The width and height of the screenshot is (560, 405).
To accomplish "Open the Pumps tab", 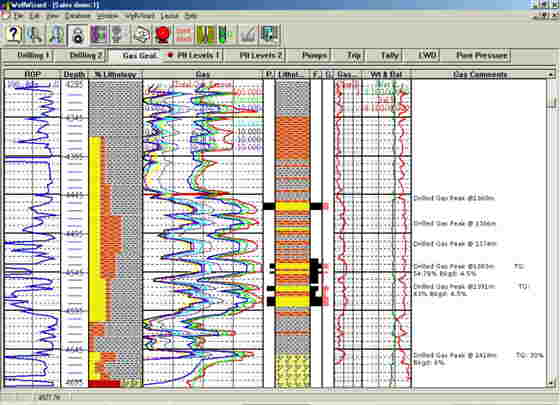I will pos(314,55).
